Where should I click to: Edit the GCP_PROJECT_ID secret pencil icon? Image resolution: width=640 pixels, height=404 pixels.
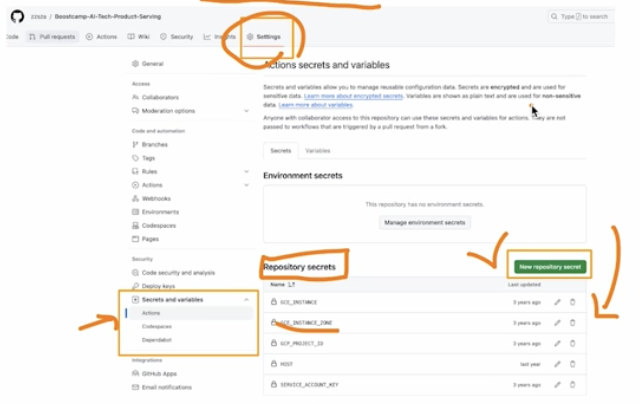click(557, 344)
